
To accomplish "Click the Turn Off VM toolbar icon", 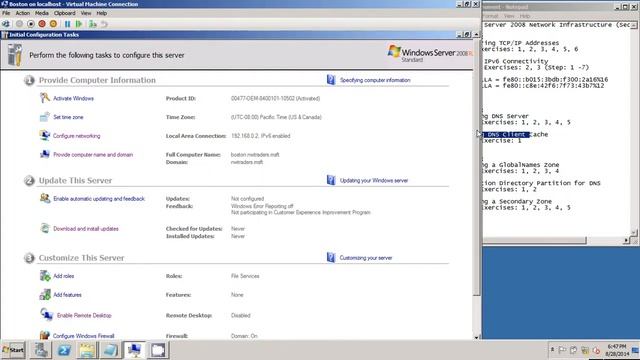I will click(31, 24).
